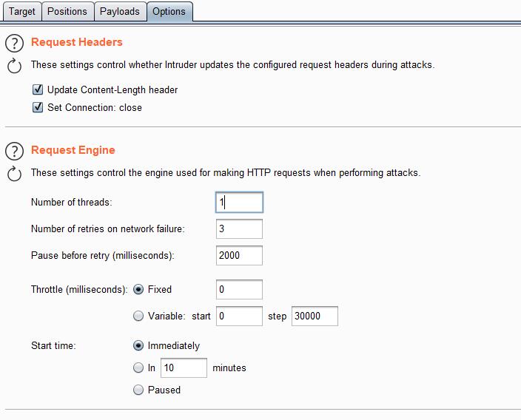521x420 pixels.
Task: Select the Fixed throttle radio button
Action: point(138,290)
